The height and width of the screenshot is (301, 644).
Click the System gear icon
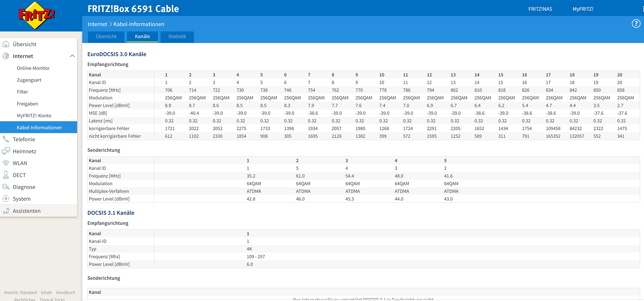(6, 199)
